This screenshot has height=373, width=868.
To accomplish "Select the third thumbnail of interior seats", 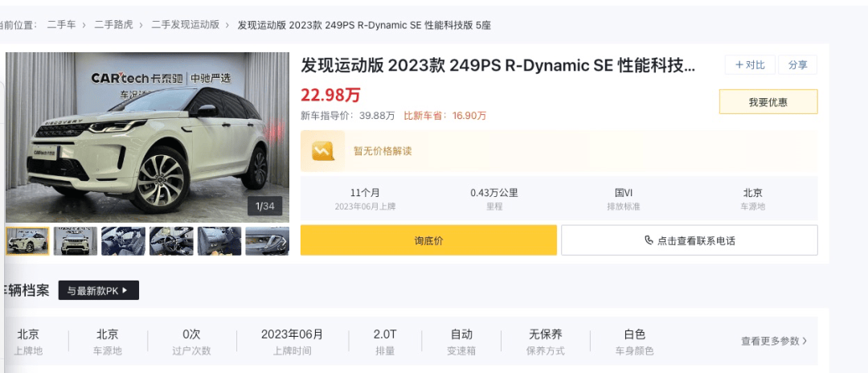I will point(123,240).
